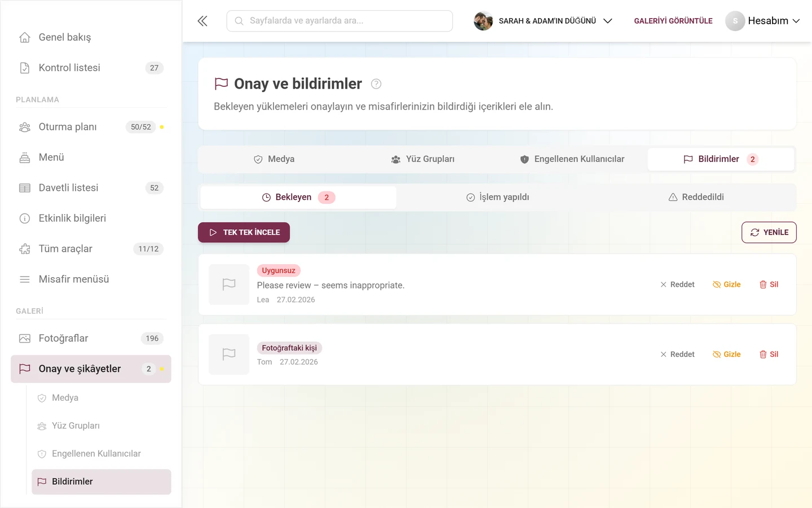Image resolution: width=812 pixels, height=508 pixels.
Task: Click the flag thumbnail of Tom's report
Action: 229,354
